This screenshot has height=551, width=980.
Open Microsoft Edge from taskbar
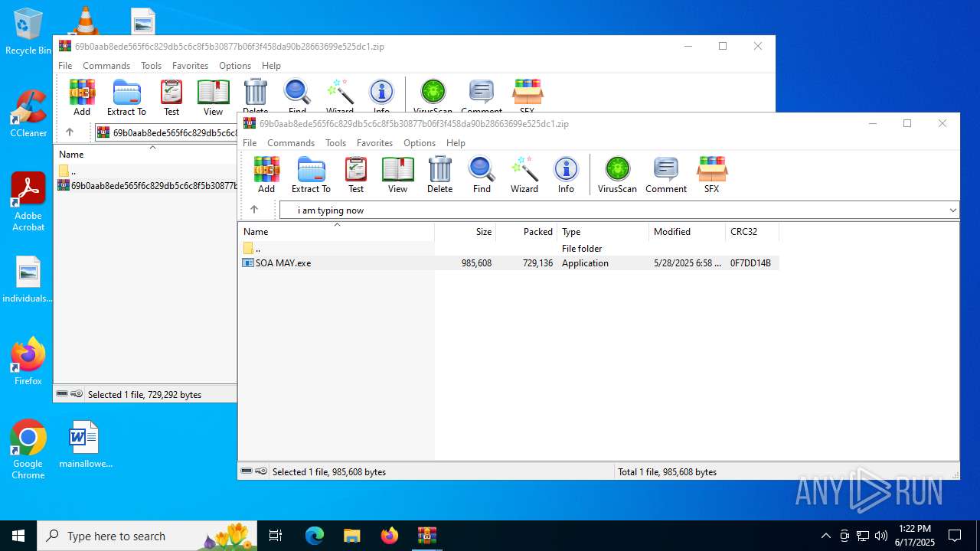pyautogui.click(x=315, y=536)
